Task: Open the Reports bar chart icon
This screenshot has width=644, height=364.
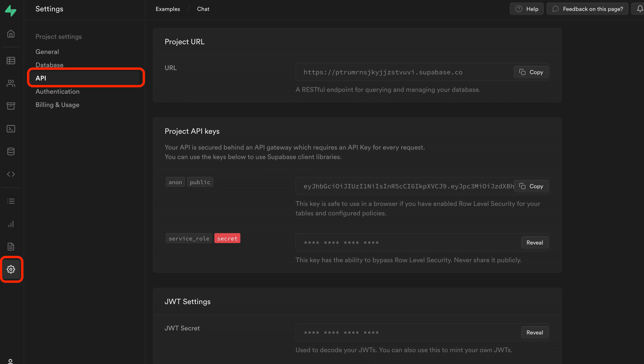Action: pos(11,224)
